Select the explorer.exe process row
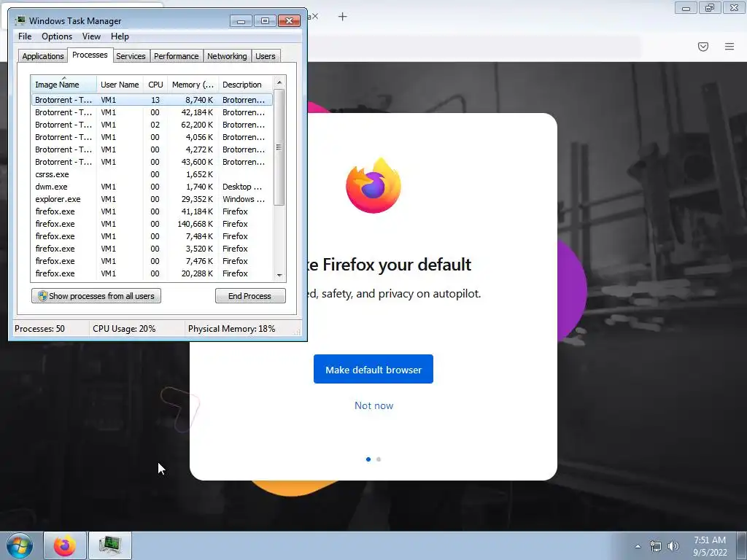Viewport: 747px width, 560px height. click(152, 199)
